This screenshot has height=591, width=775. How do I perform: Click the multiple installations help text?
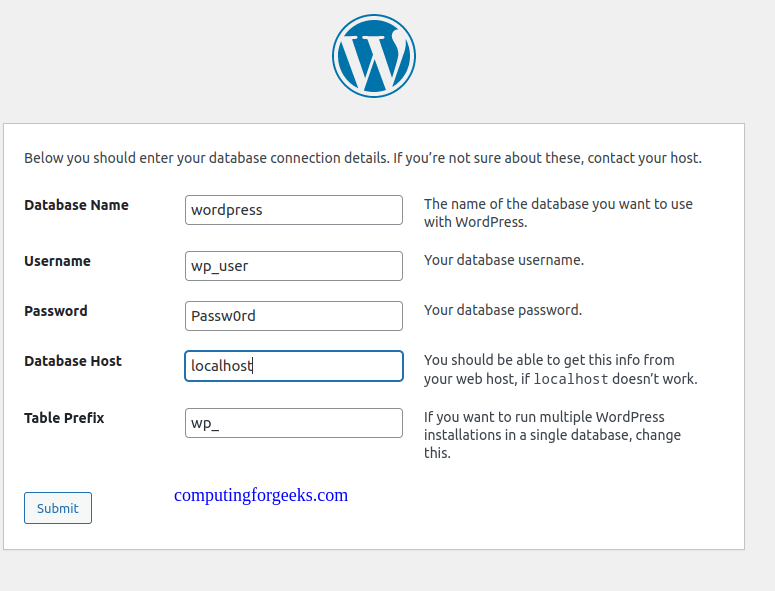pos(552,435)
